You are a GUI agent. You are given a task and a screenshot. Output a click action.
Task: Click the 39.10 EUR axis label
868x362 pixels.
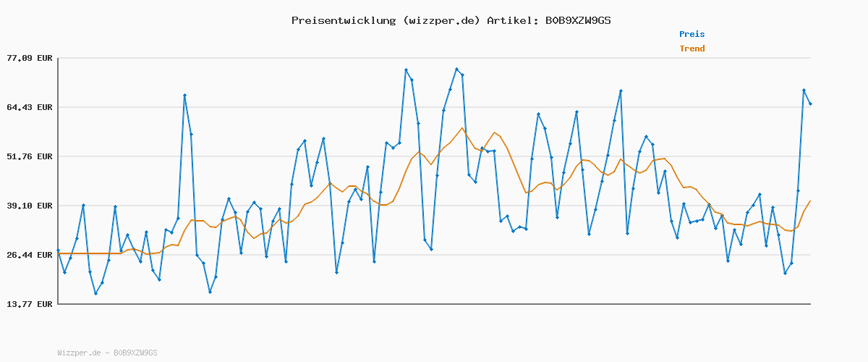point(30,206)
